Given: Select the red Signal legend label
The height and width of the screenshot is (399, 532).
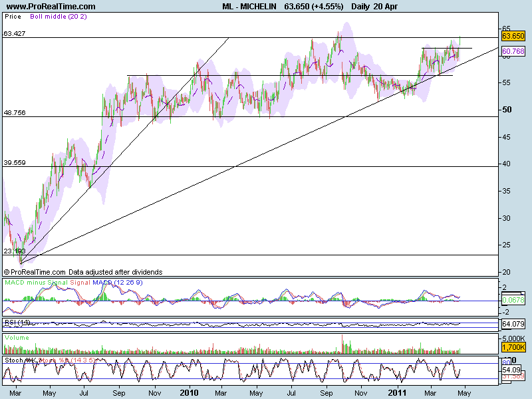Looking at the screenshot, I should 80,282.
